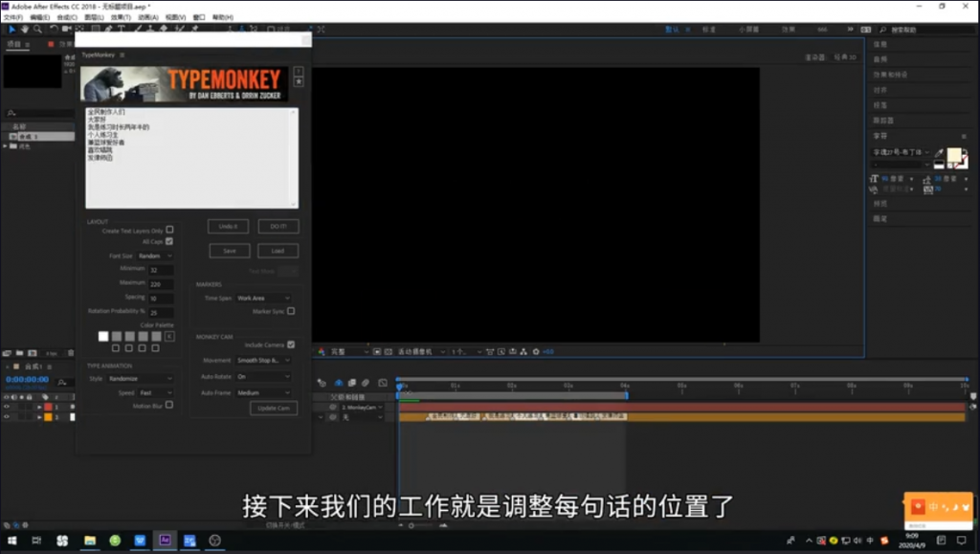Screen dimensions: 980x554
Task: Click the timeline zoom slider handle
Action: click(412, 525)
